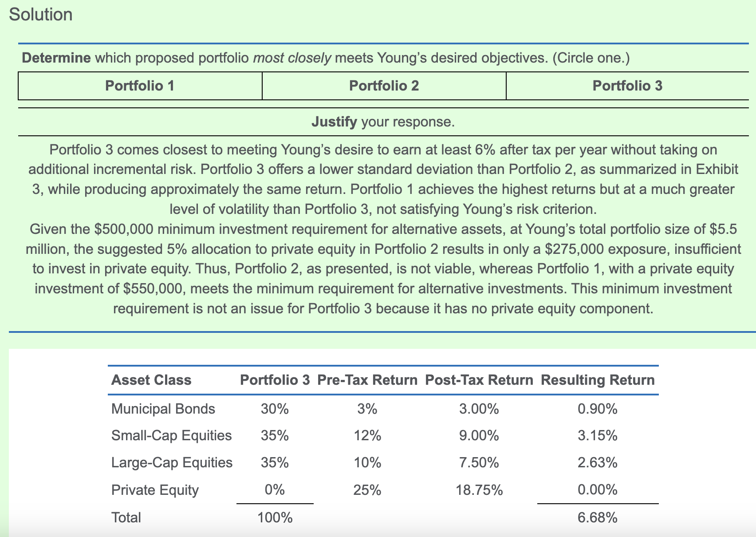Click the Pre-Tax Return column header
Image resolution: width=756 pixels, height=537 pixels.
click(367, 380)
